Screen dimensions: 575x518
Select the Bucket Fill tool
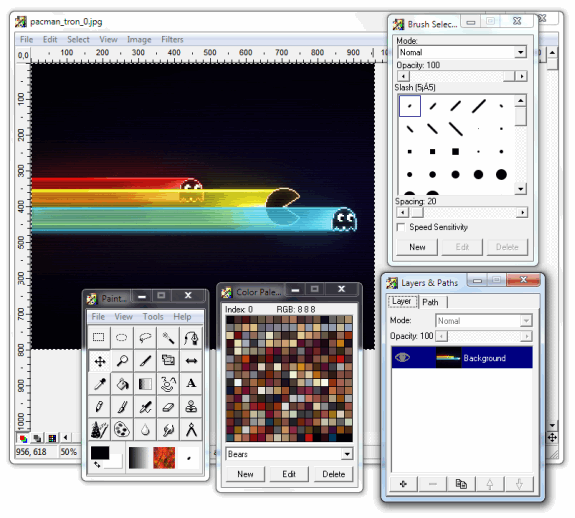122,384
